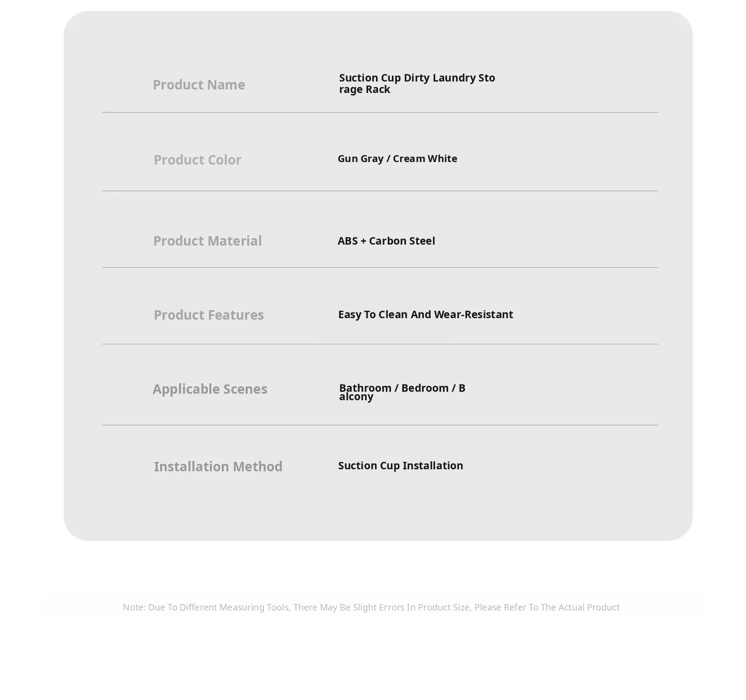The image size is (746, 700).
Task: Select the Suction Cup Installation value
Action: (x=400, y=466)
